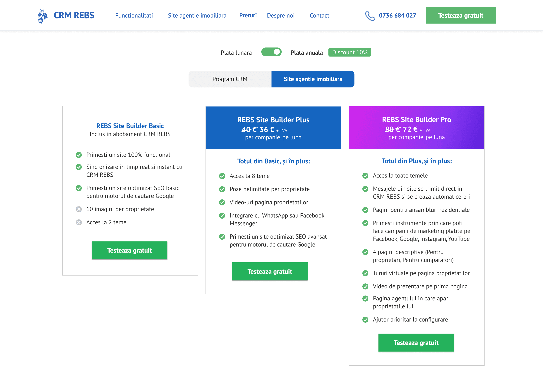Image resolution: width=543 pixels, height=392 pixels.
Task: Click 'Testeaza gratuit' under REBS Site Builder Pro
Action: [x=416, y=343]
